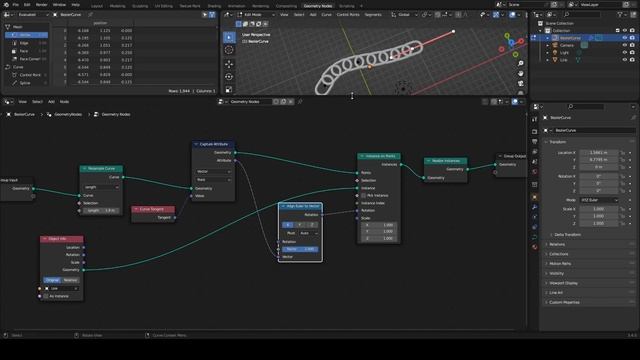Click the viewport pan hand icon
Image resolution: width=640 pixels, height=360 pixels.
point(521,73)
